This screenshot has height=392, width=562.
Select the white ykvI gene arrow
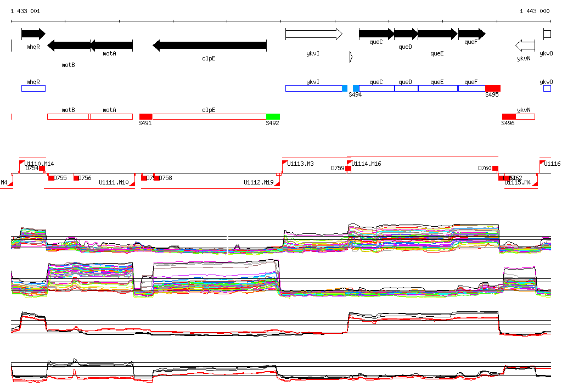tap(314, 34)
